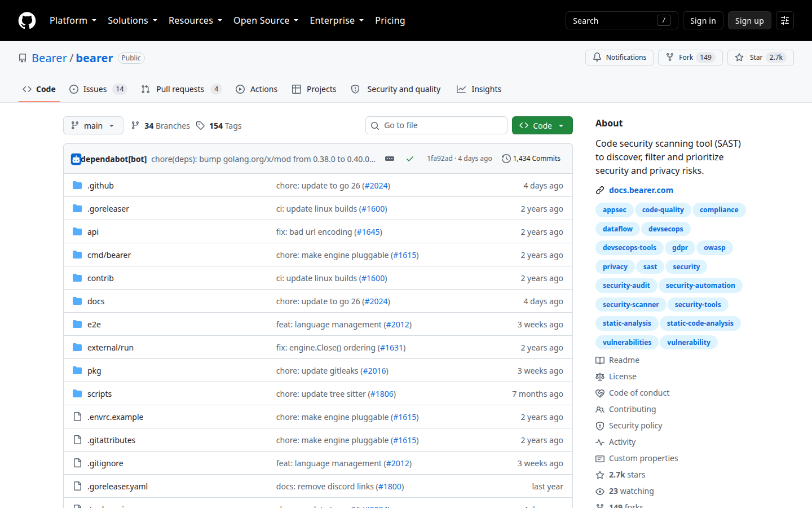812x508 pixels.
Task: Click the Sign up button
Action: pyautogui.click(x=749, y=20)
